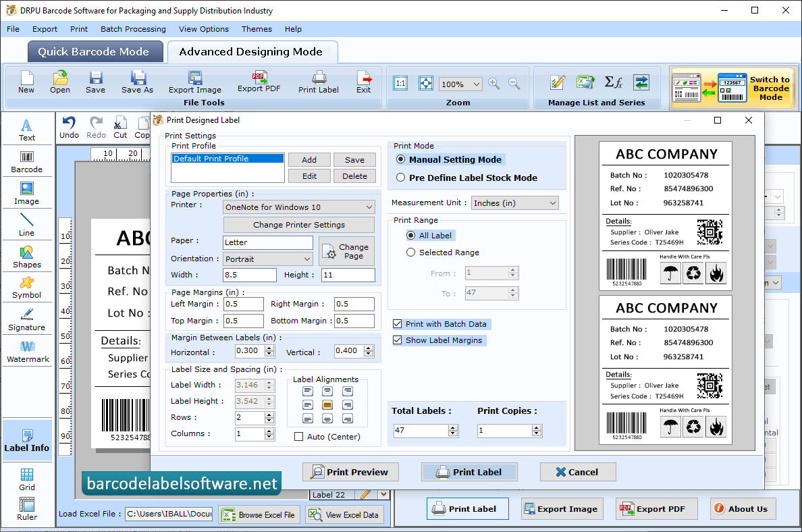Select the top-left label alignment option
Screen dimensions: 802x532
[x=307, y=392]
